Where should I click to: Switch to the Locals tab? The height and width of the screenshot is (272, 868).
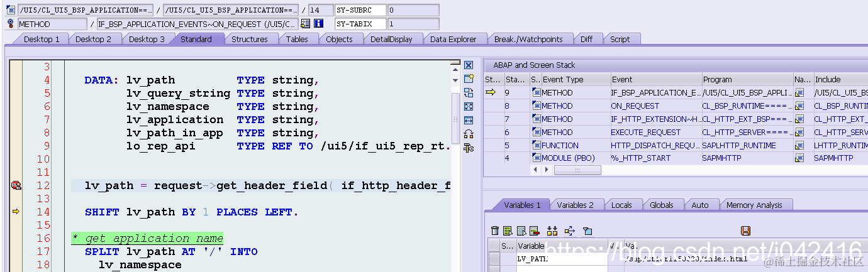[621, 205]
